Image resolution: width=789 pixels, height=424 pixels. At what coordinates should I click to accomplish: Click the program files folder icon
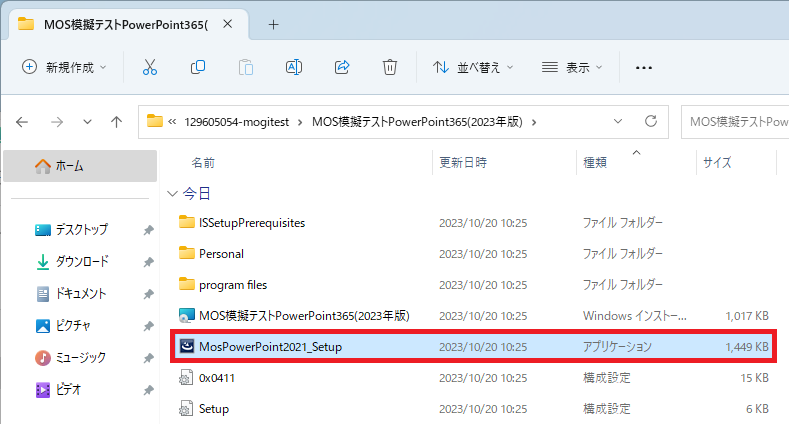tap(187, 284)
